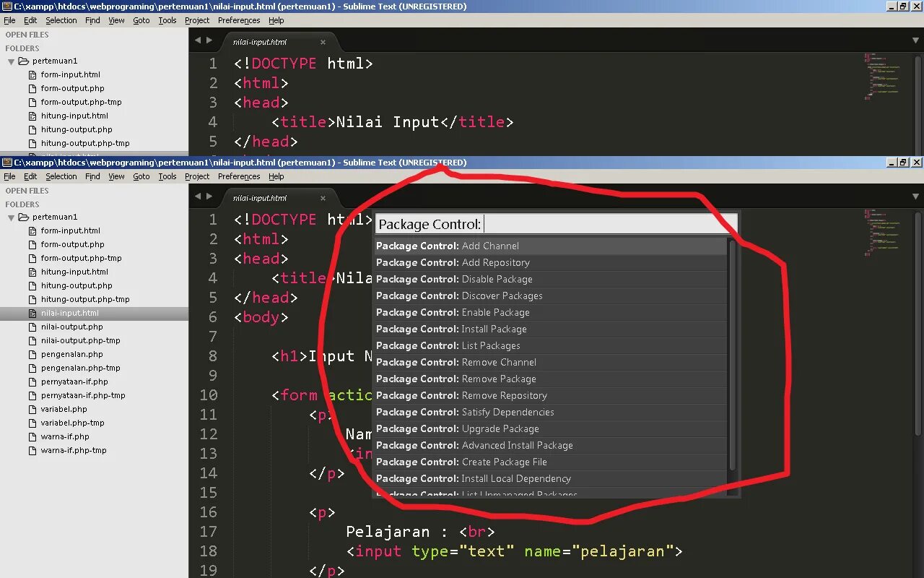The height and width of the screenshot is (578, 924).
Task: Choose Package Control: Advanced Install Package
Action: [x=550, y=445]
